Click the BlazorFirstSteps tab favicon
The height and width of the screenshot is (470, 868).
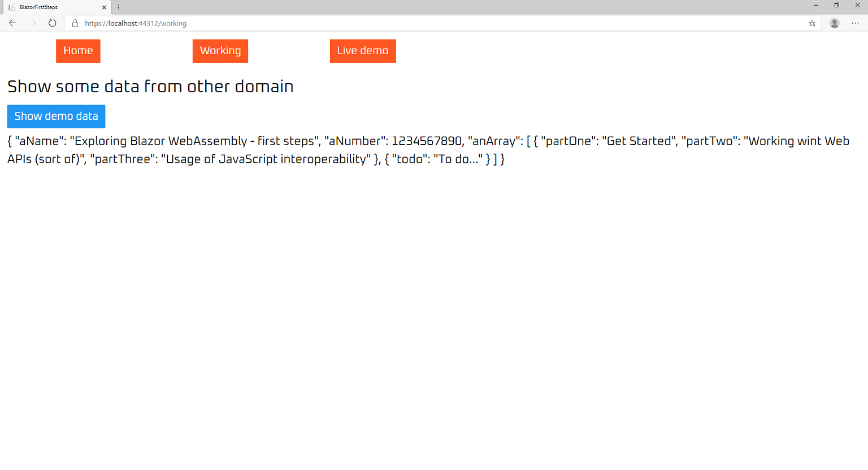tap(12, 7)
